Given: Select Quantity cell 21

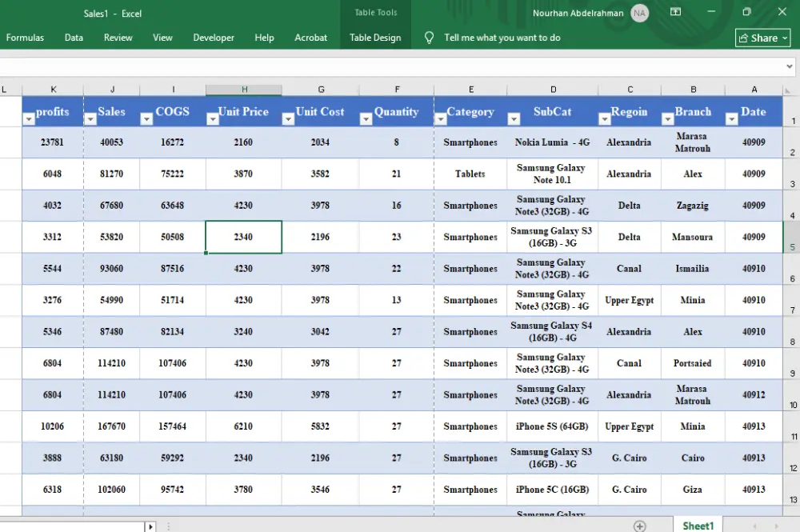Looking at the screenshot, I should pos(397,174).
